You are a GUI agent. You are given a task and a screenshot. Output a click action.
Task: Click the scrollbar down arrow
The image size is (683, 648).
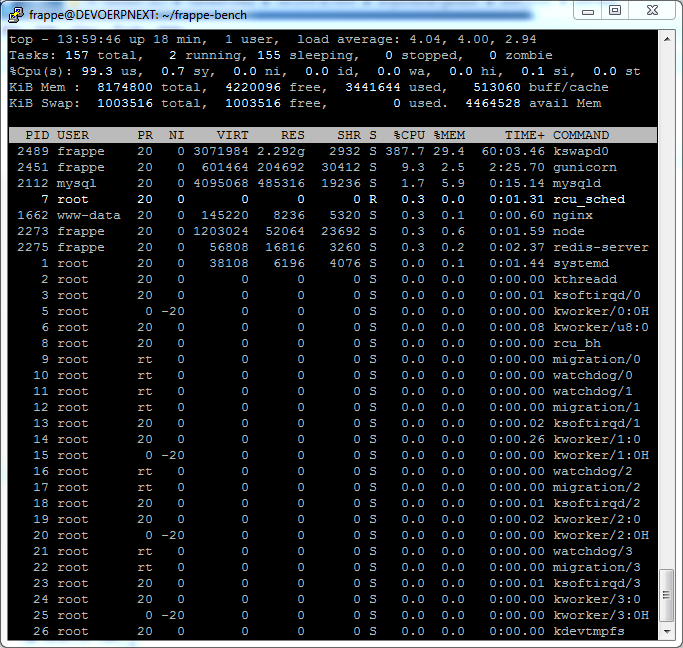point(667,631)
